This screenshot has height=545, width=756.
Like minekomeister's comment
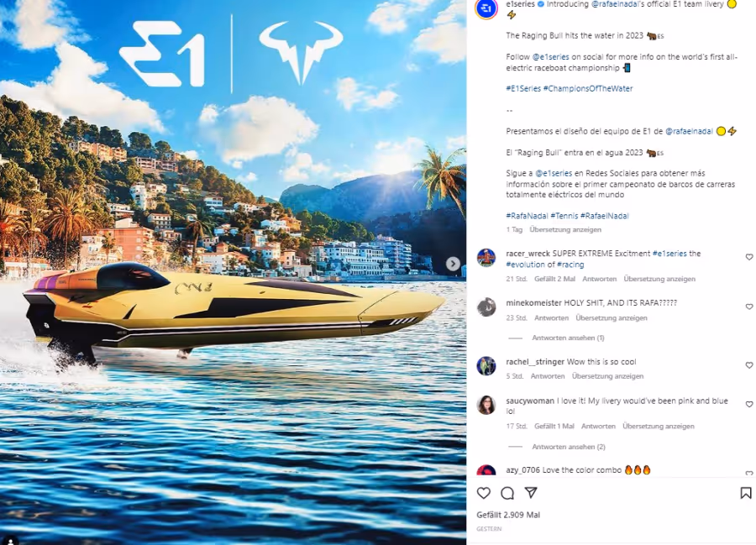point(749,307)
